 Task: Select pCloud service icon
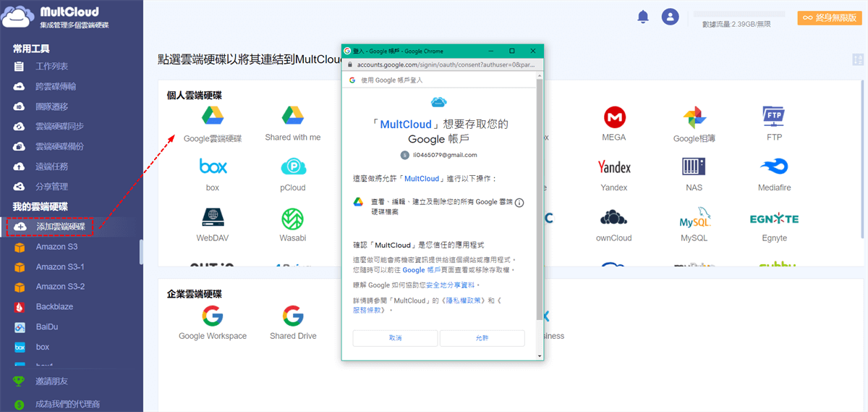point(293,167)
